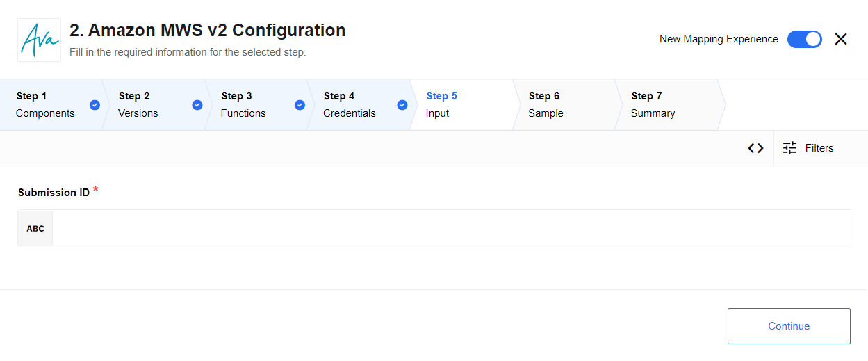The width and height of the screenshot is (868, 361).
Task: Open the Filters panel label
Action: [819, 148]
